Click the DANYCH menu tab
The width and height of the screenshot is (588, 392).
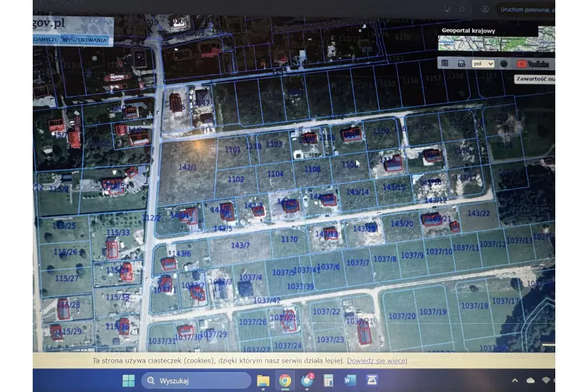click(x=45, y=40)
